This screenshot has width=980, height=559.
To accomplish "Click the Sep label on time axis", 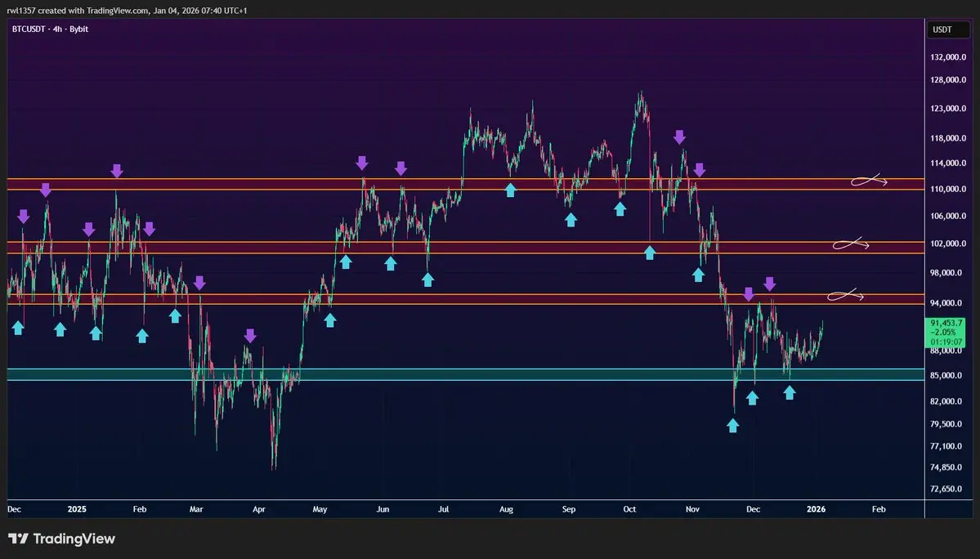I will pyautogui.click(x=569, y=510).
